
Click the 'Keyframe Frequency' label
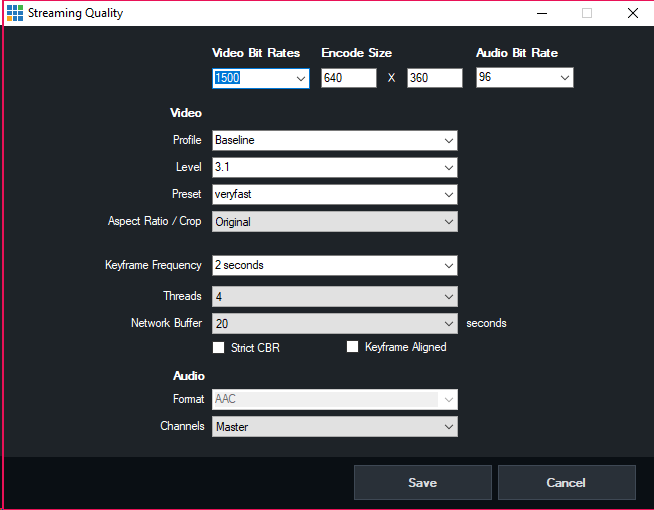coord(153,265)
